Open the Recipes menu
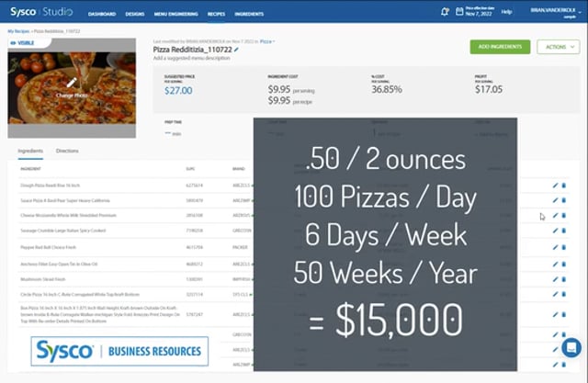588x383 pixels. [217, 14]
